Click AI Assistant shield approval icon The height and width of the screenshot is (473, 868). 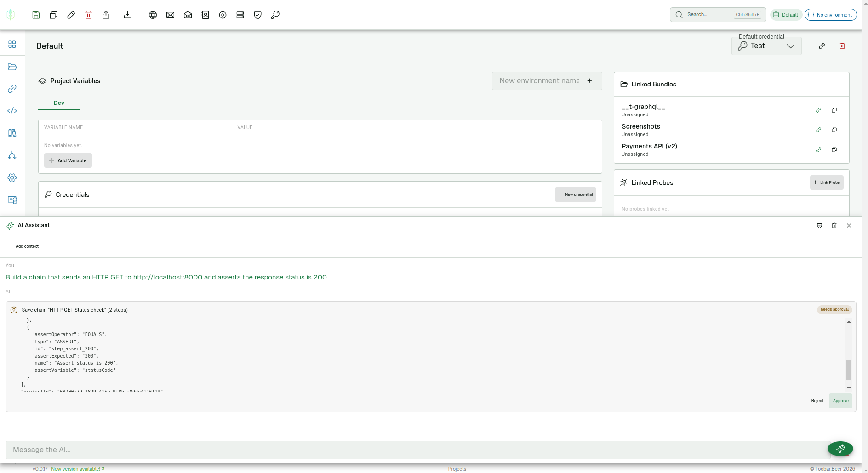pyautogui.click(x=820, y=226)
